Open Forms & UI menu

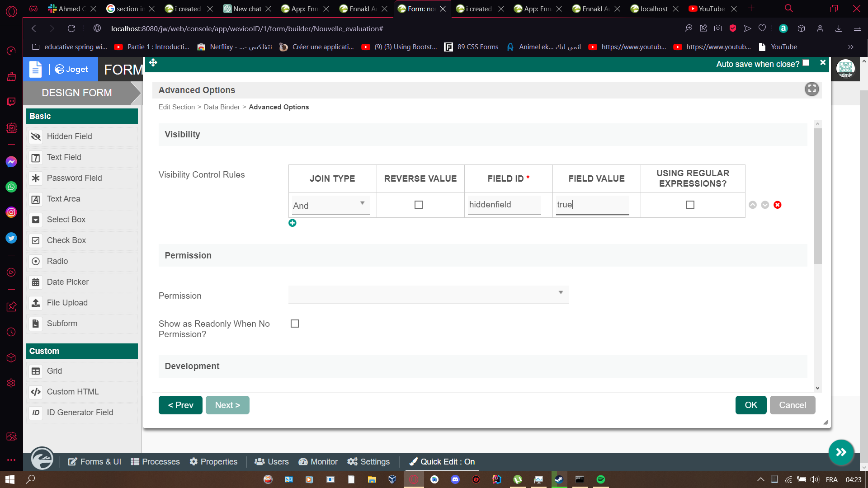95,461
